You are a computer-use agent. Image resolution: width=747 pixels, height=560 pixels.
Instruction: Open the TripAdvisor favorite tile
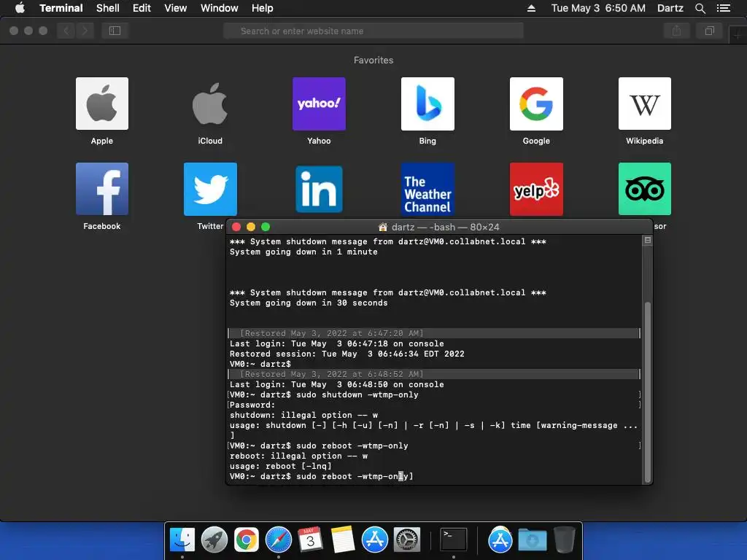645,189
